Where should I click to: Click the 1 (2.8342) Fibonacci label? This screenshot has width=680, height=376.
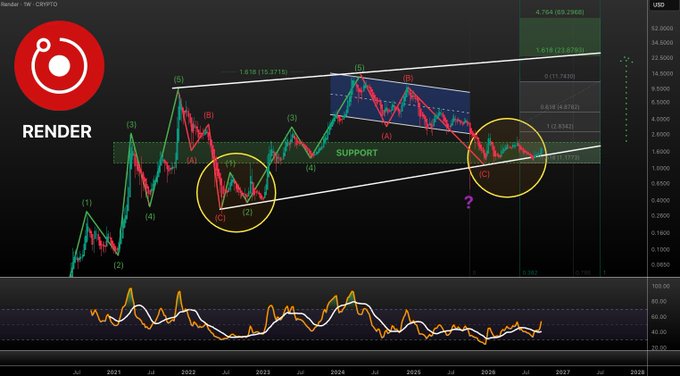(x=561, y=126)
